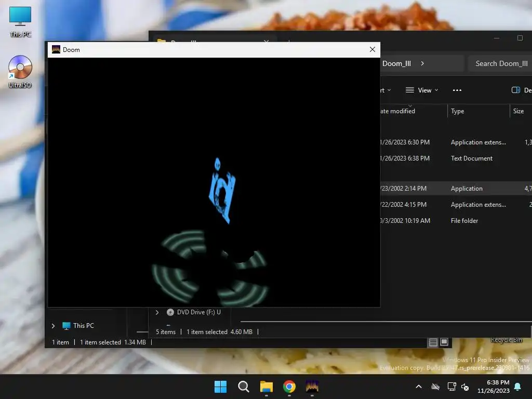Close the Doom game window
Screen dimensions: 532x399
pyautogui.click(x=372, y=49)
